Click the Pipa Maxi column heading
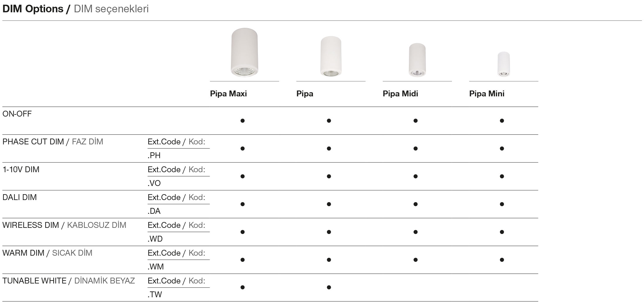This screenshot has height=304, width=644. 228,94
